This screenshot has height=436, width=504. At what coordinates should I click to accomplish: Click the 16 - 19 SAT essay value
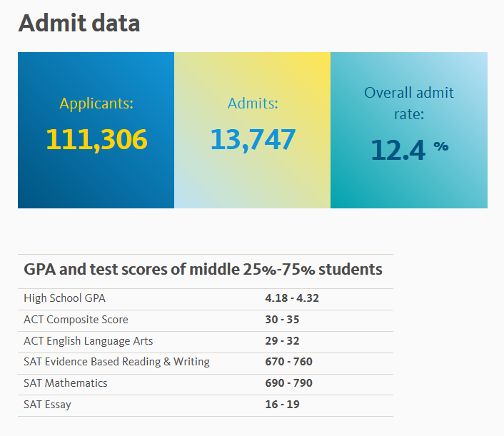pos(282,405)
